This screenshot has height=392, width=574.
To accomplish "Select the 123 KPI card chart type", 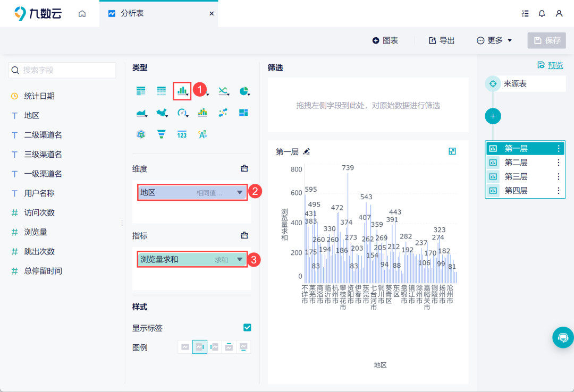I will [x=182, y=134].
